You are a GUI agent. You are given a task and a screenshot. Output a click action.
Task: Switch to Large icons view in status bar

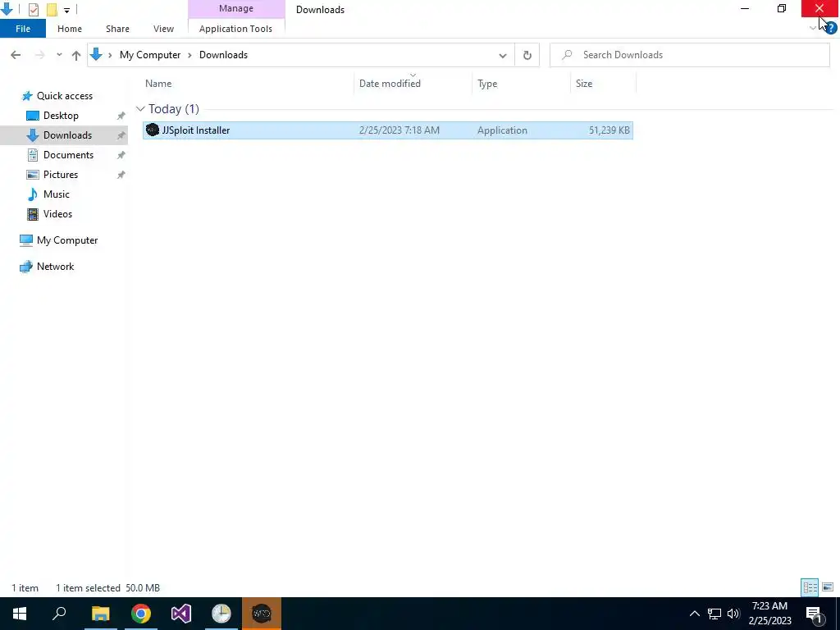pyautogui.click(x=828, y=587)
